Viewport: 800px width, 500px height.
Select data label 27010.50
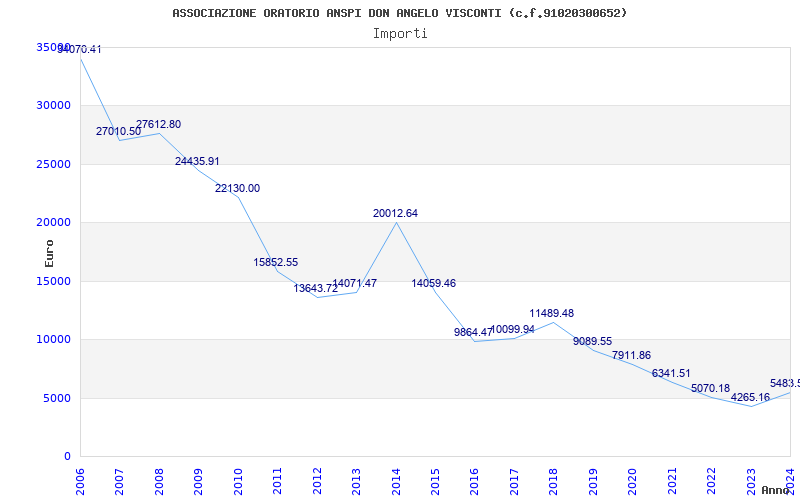tap(118, 131)
